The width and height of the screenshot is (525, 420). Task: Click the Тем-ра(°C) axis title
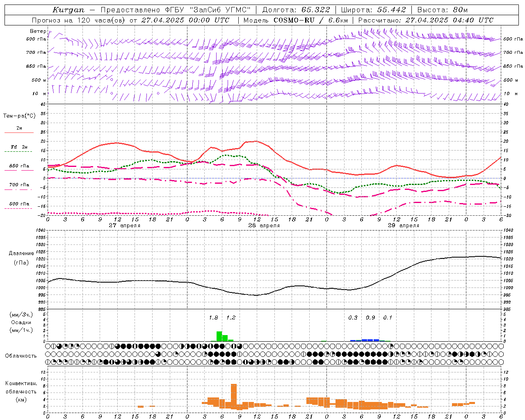tap(19, 116)
